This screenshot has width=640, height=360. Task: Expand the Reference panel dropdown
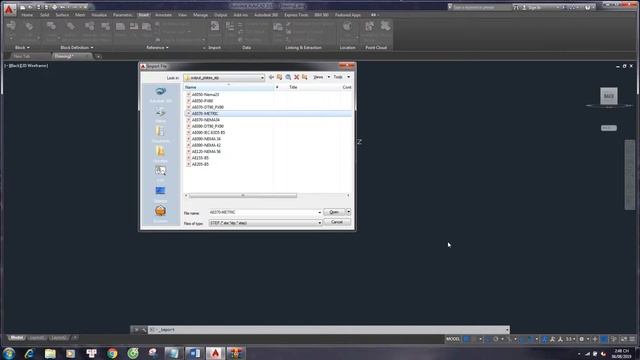click(x=157, y=47)
